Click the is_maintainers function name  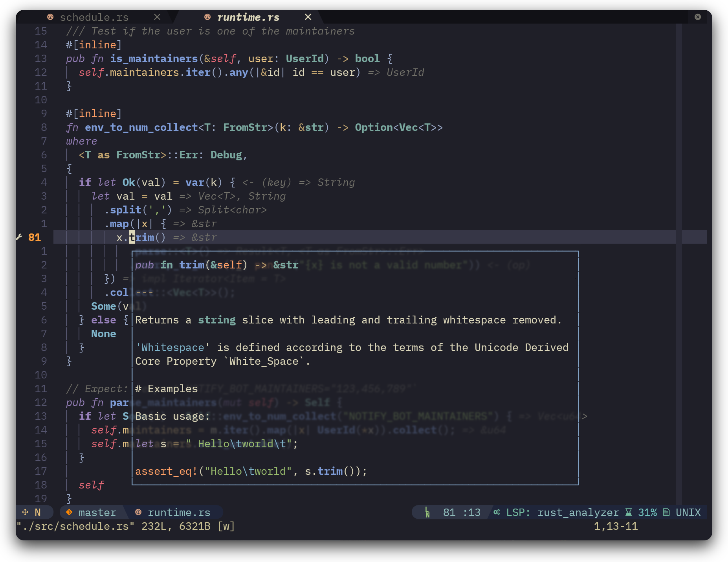[x=154, y=59]
